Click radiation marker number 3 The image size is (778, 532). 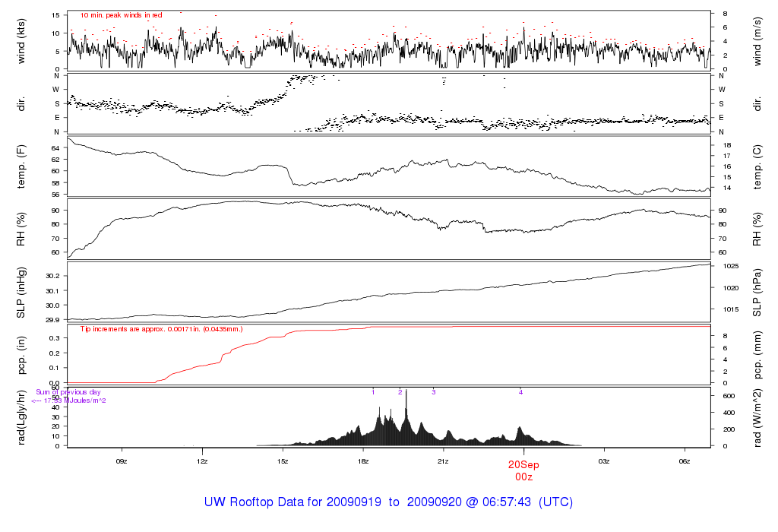click(x=434, y=392)
